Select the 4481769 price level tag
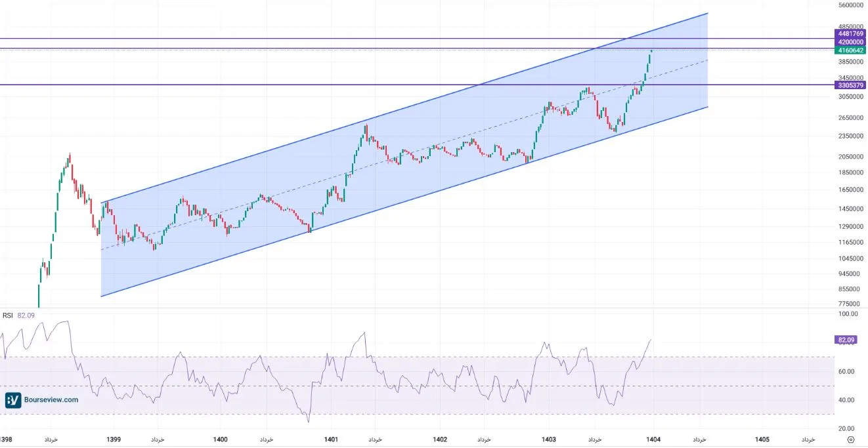 [850, 33]
